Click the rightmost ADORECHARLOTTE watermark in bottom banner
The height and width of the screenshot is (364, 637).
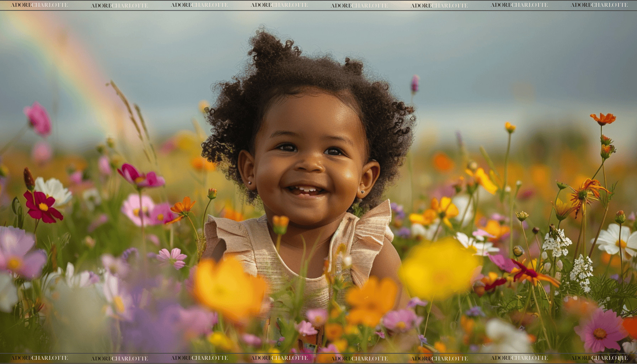click(x=599, y=358)
